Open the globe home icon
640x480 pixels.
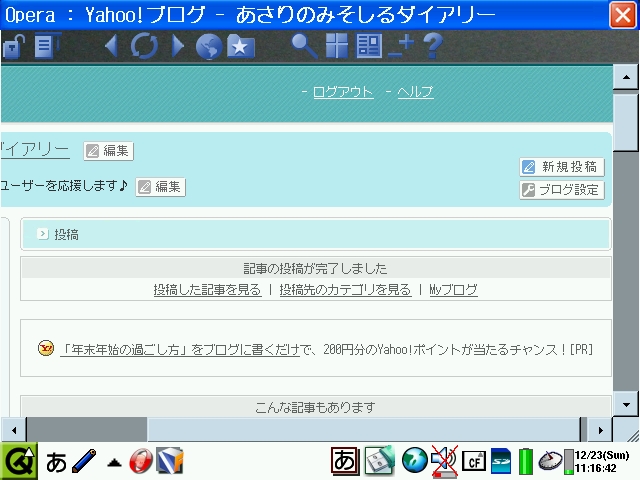click(x=209, y=47)
